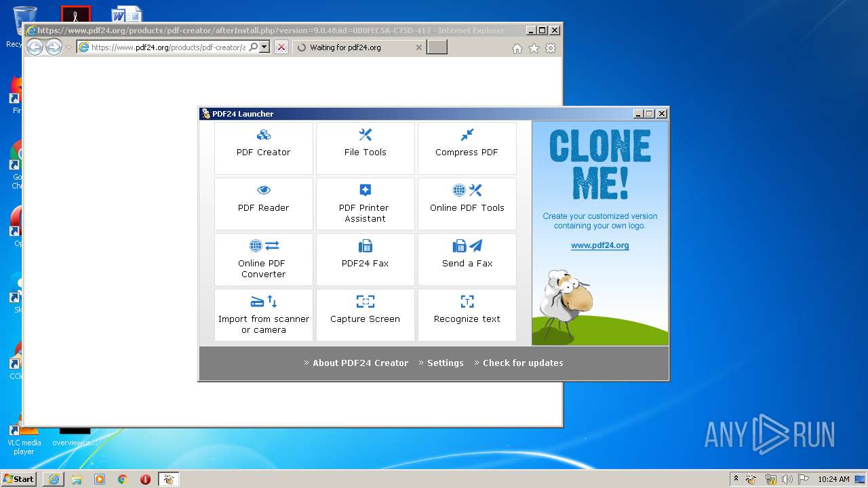868x488 pixels.
Task: Go to the Internet Explorer home page
Action: tap(517, 48)
